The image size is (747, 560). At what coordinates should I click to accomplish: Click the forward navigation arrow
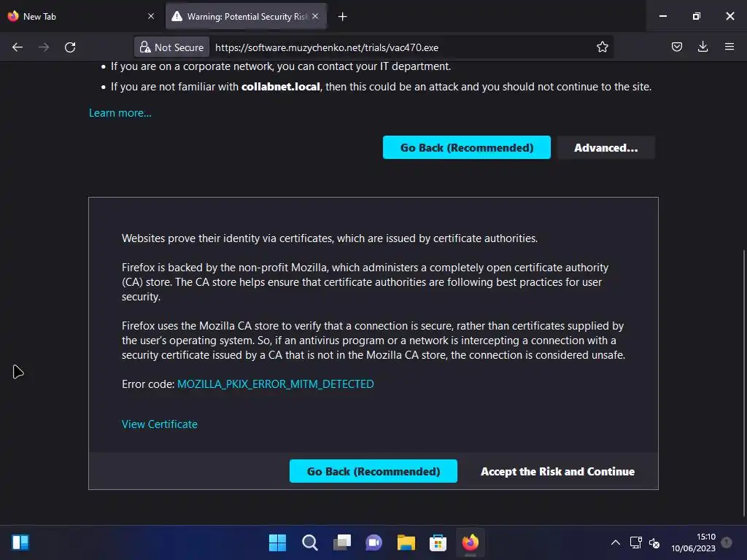coord(44,47)
